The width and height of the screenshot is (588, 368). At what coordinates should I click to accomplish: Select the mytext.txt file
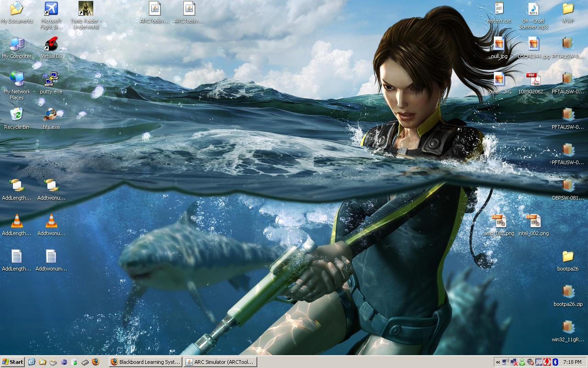tap(499, 13)
